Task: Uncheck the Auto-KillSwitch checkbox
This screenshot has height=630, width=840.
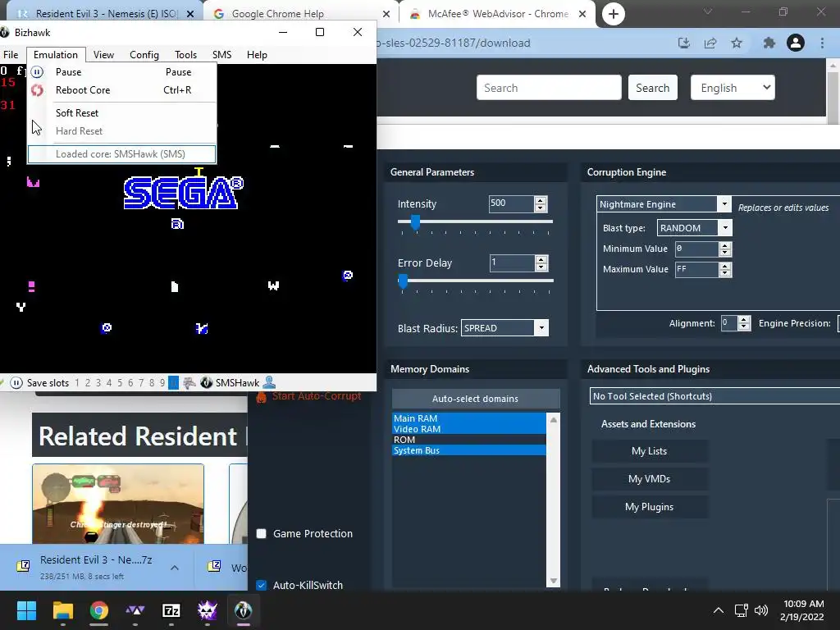Action: (x=262, y=585)
